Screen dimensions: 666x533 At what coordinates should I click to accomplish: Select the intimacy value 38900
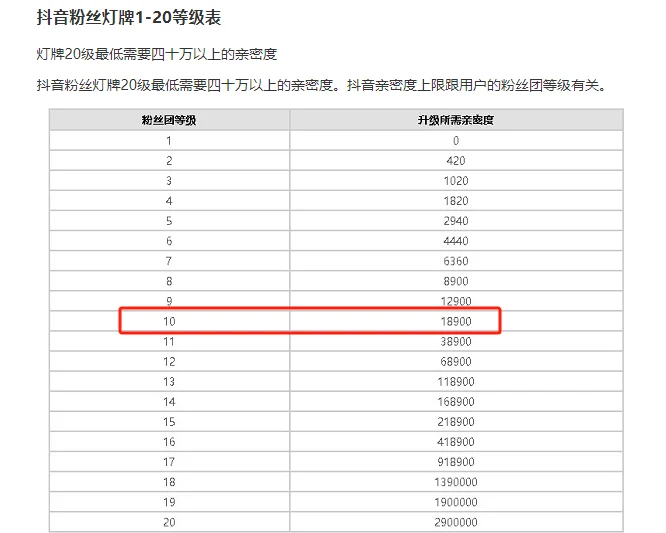pos(456,341)
